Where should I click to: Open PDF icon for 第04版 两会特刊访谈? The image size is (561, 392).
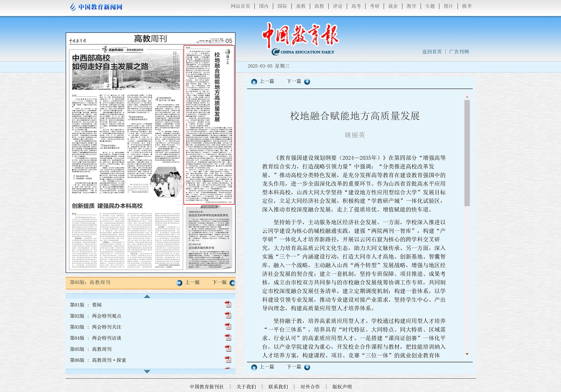click(228, 338)
